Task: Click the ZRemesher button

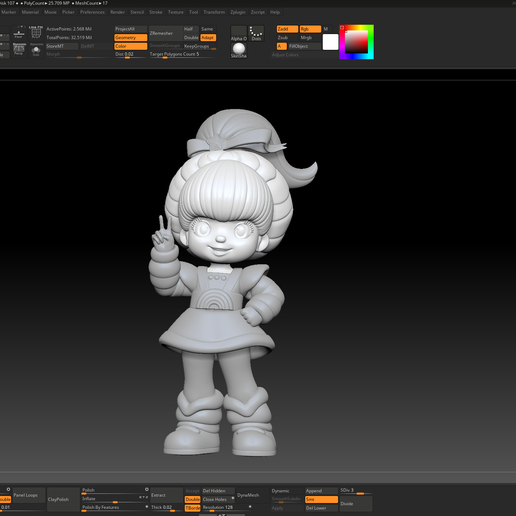Action: [x=165, y=33]
